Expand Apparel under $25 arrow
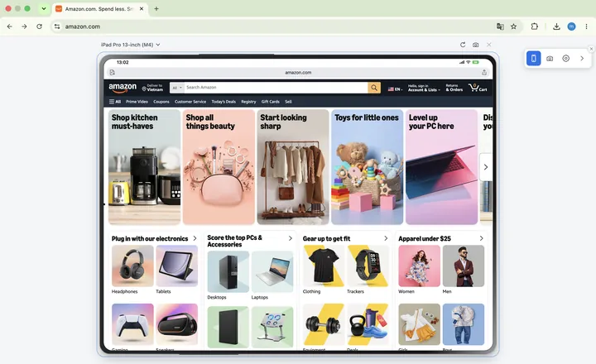 tap(482, 238)
